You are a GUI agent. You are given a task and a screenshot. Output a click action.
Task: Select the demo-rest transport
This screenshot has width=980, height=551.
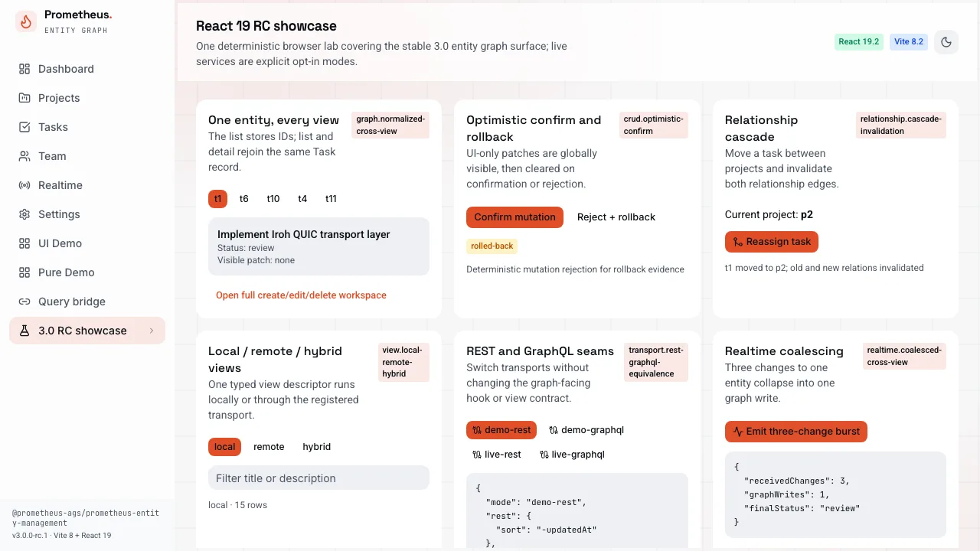[x=501, y=430]
